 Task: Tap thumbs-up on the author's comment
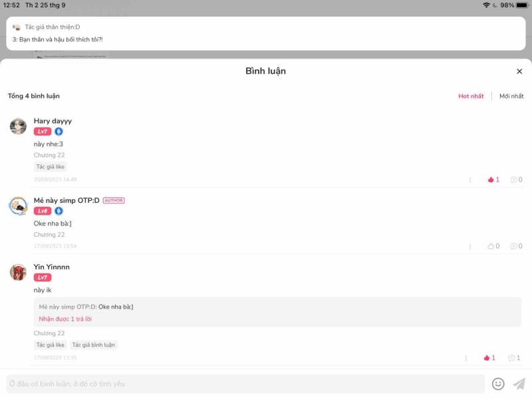tap(493, 246)
